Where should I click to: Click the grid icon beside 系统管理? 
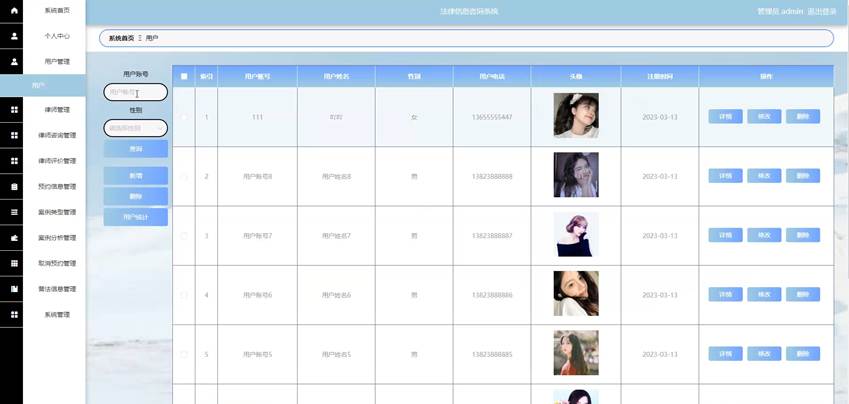[x=14, y=315]
